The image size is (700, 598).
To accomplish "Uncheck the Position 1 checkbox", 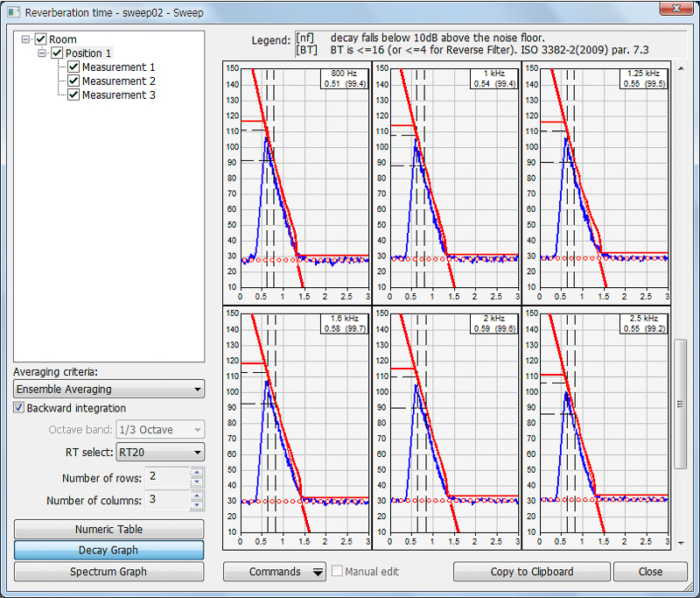I will 57,53.
